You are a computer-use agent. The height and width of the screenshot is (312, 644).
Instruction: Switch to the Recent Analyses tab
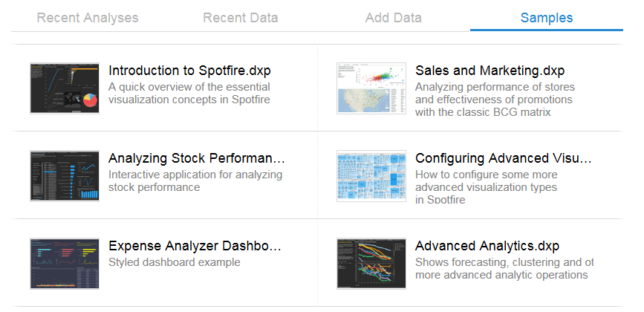click(88, 18)
